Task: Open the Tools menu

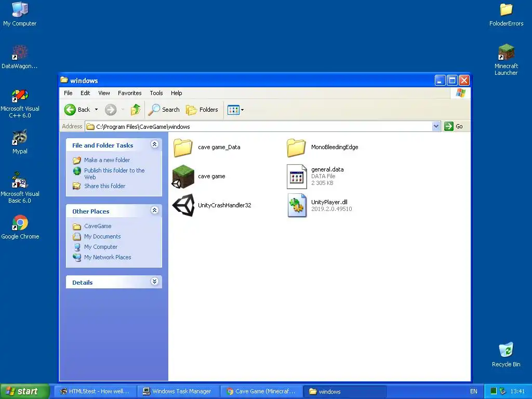Action: 156,93
